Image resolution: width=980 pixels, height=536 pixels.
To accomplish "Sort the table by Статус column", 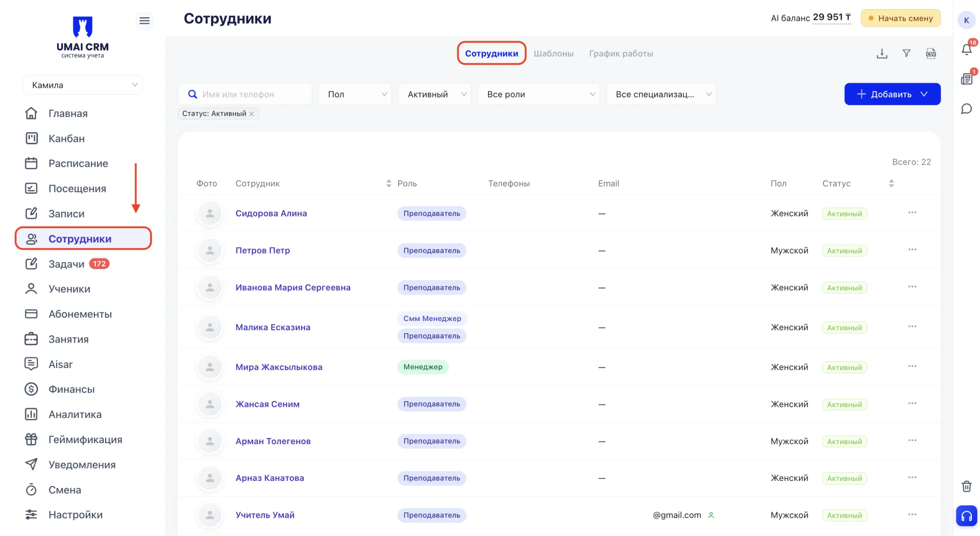I will [x=891, y=183].
